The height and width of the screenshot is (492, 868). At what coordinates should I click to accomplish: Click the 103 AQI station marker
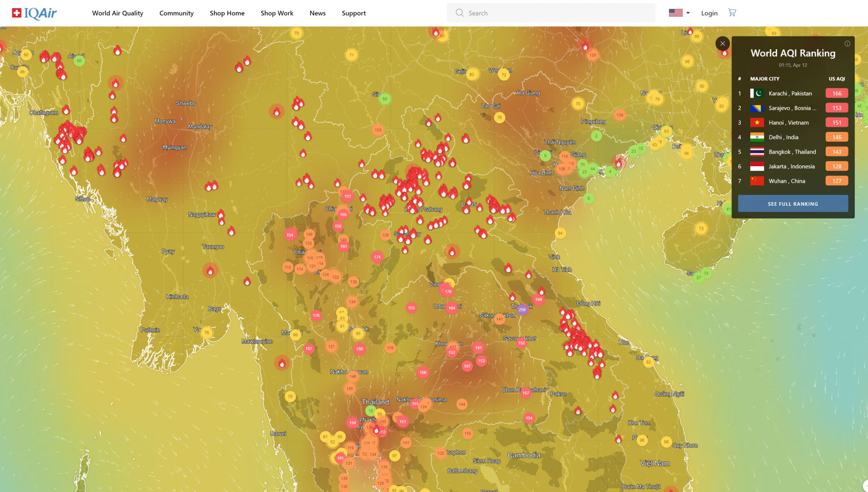coord(378,130)
